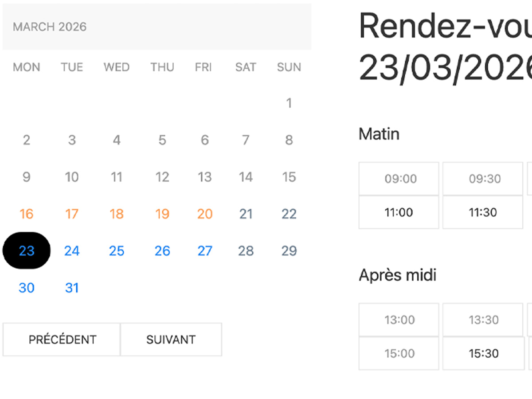
Task: Click the date March 27
Action: (204, 251)
